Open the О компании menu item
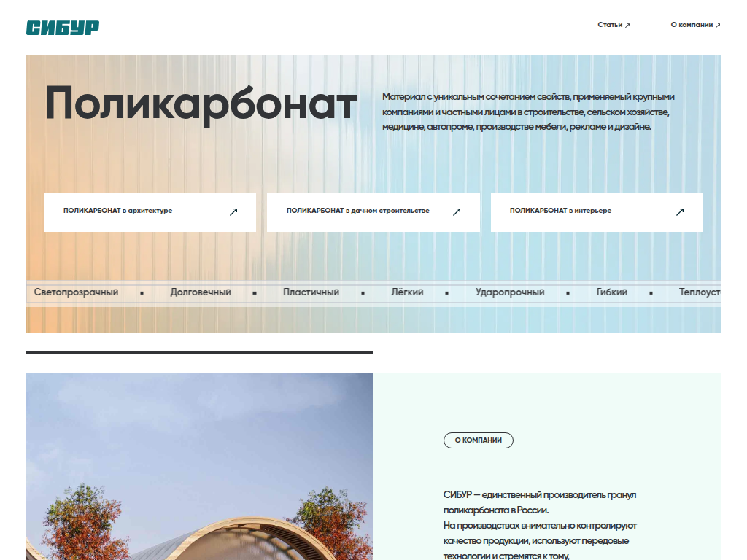 coord(692,24)
